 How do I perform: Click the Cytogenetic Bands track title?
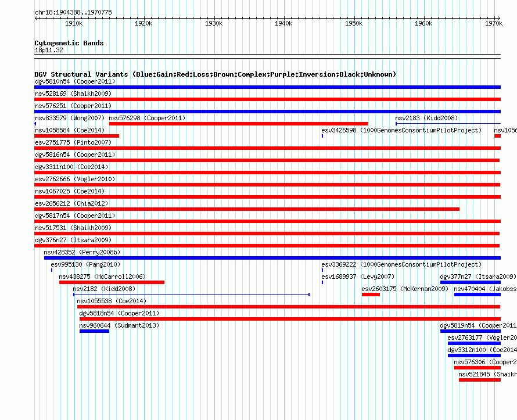(69, 43)
